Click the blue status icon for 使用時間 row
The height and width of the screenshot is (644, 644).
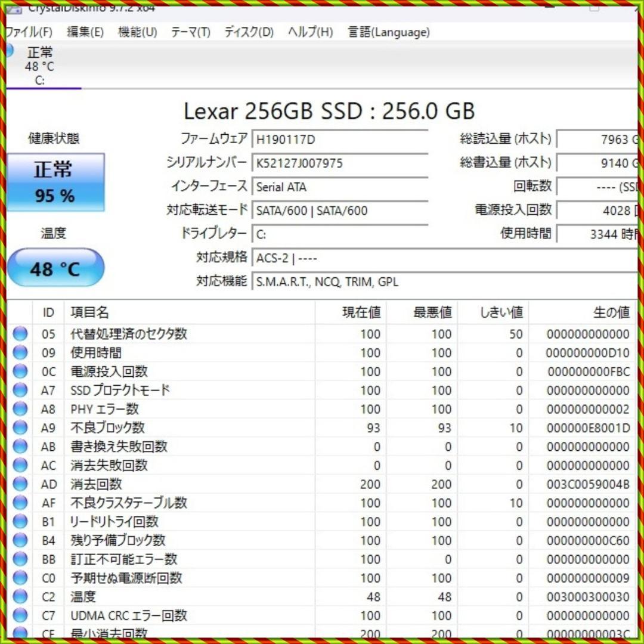point(20,353)
